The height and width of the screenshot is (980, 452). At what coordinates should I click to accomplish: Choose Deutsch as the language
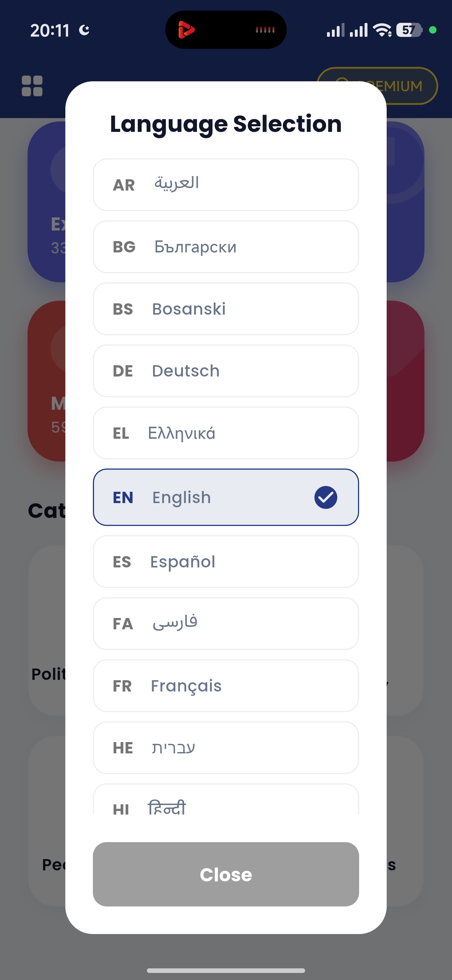pos(226,371)
